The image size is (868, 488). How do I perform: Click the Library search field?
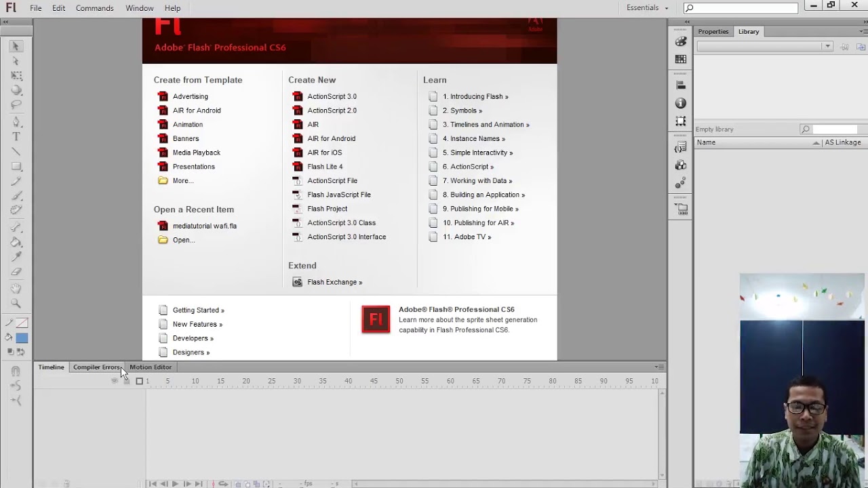tap(833, 129)
